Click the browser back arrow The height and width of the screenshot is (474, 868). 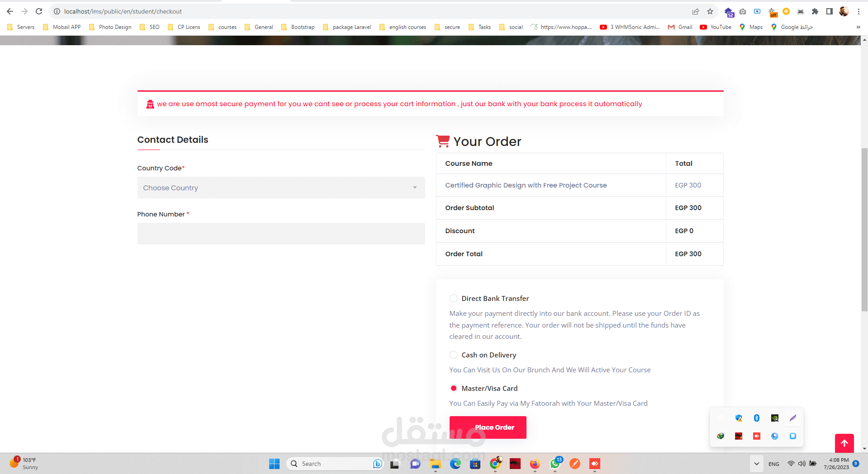[x=10, y=11]
